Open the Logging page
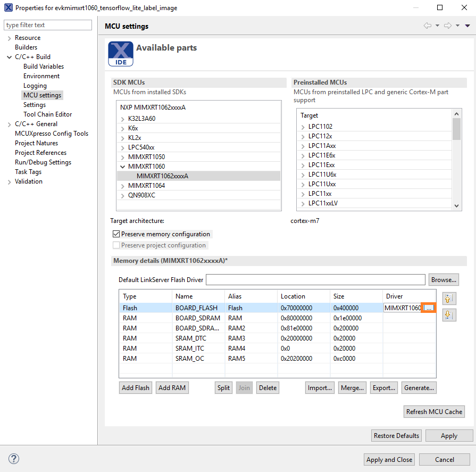 pos(35,86)
